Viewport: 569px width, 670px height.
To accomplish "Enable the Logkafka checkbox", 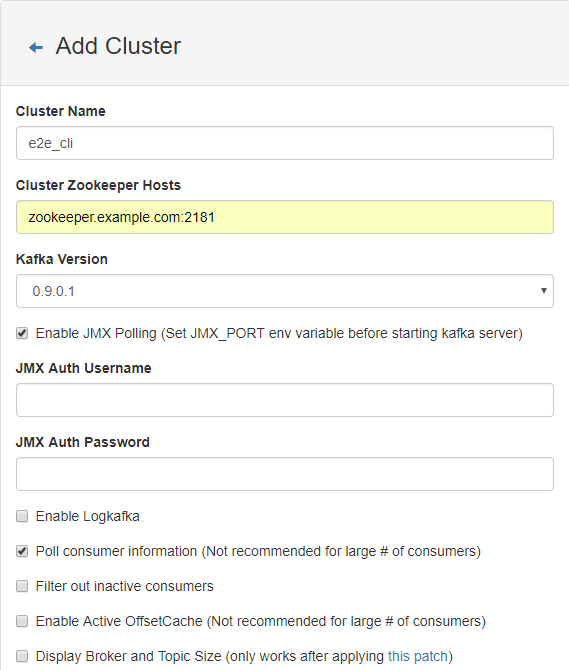I will tap(22, 516).
